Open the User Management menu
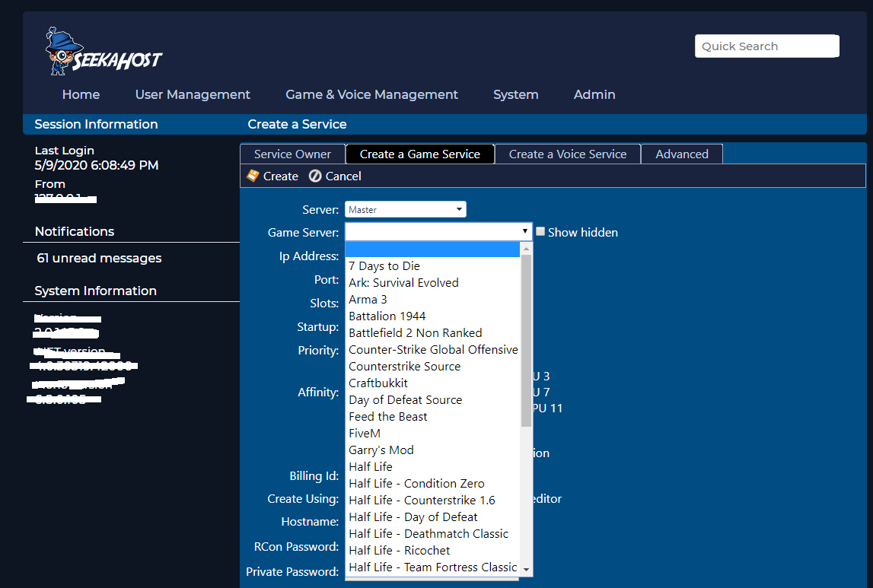Screen dimensions: 873x588 (x=193, y=94)
